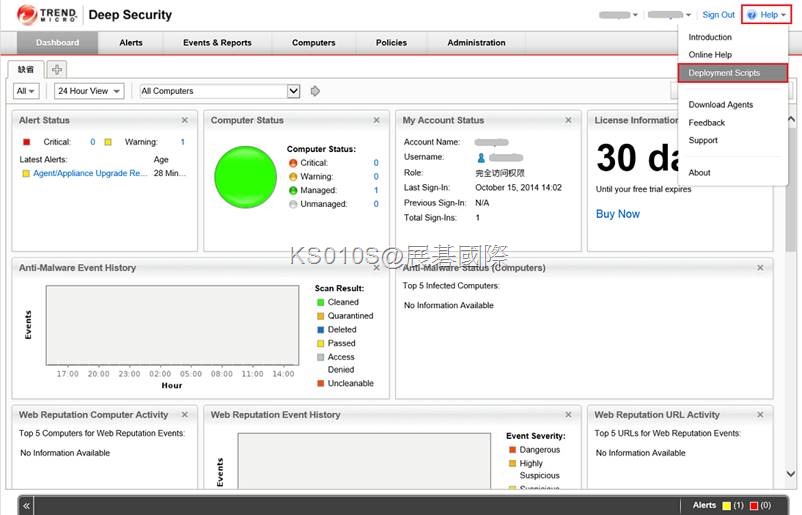This screenshot has width=802, height=515.
Task: Switch to the Policies tab
Action: [391, 43]
